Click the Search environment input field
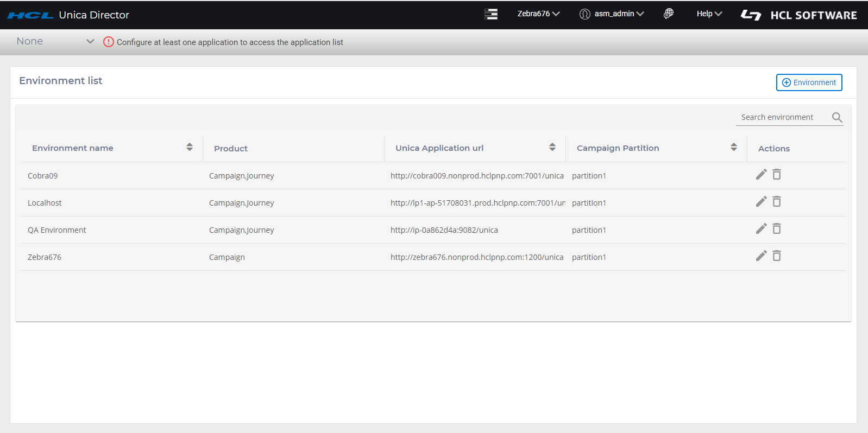The width and height of the screenshot is (868, 433). [x=782, y=117]
